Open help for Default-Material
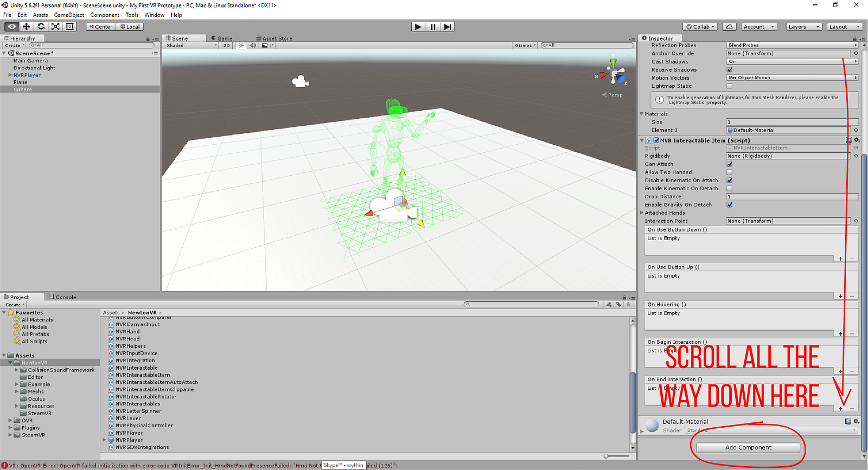The height and width of the screenshot is (470, 868). (848, 421)
